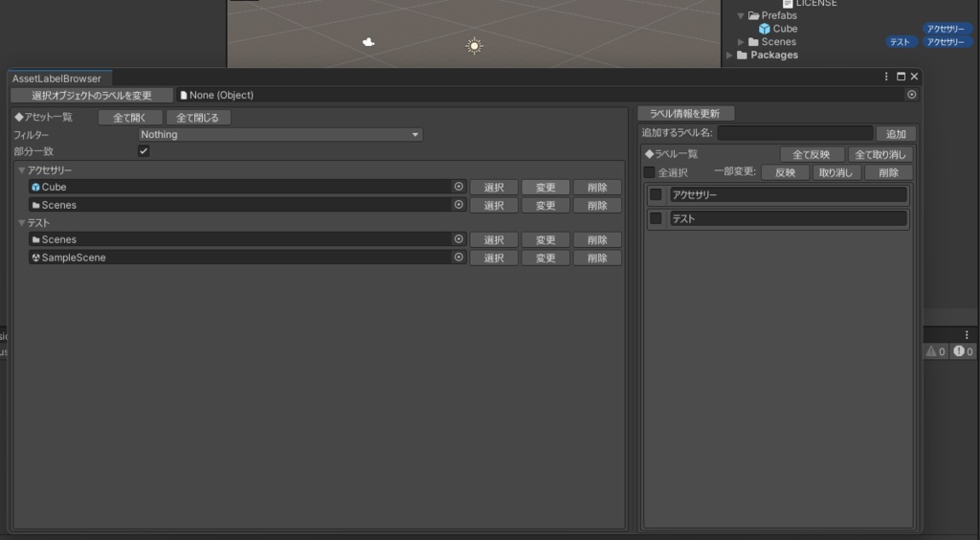The height and width of the screenshot is (540, 980).
Task: Click 選択 button for the SampleScene row
Action: point(494,259)
